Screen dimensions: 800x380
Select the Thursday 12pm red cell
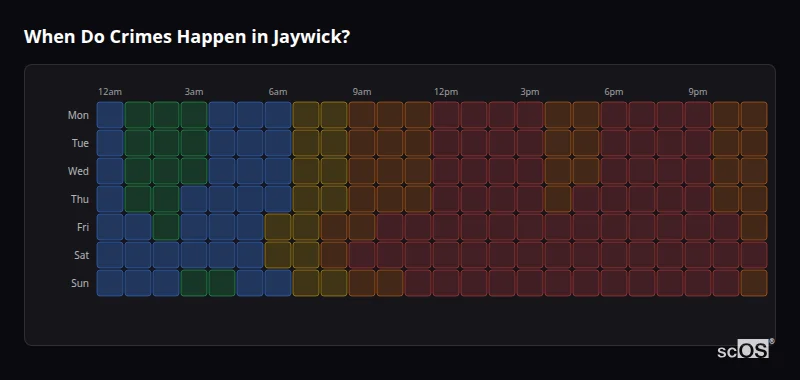446,199
